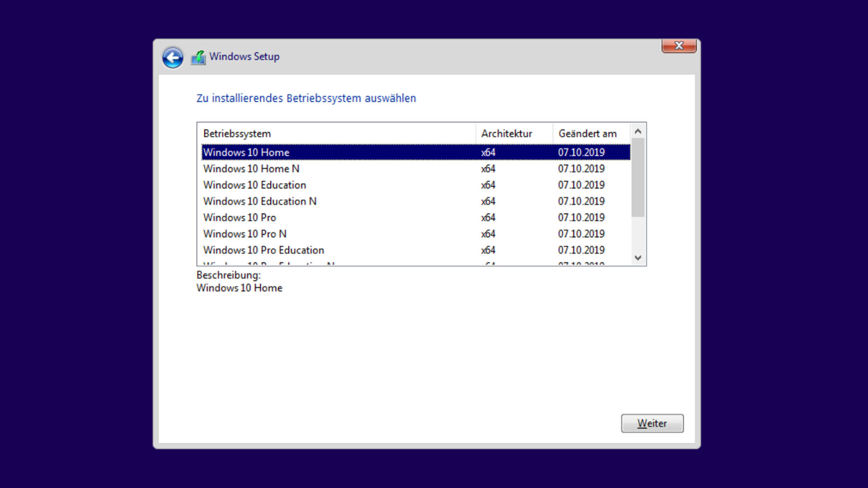Select the Windows 10 Pro Education edition

click(263, 250)
